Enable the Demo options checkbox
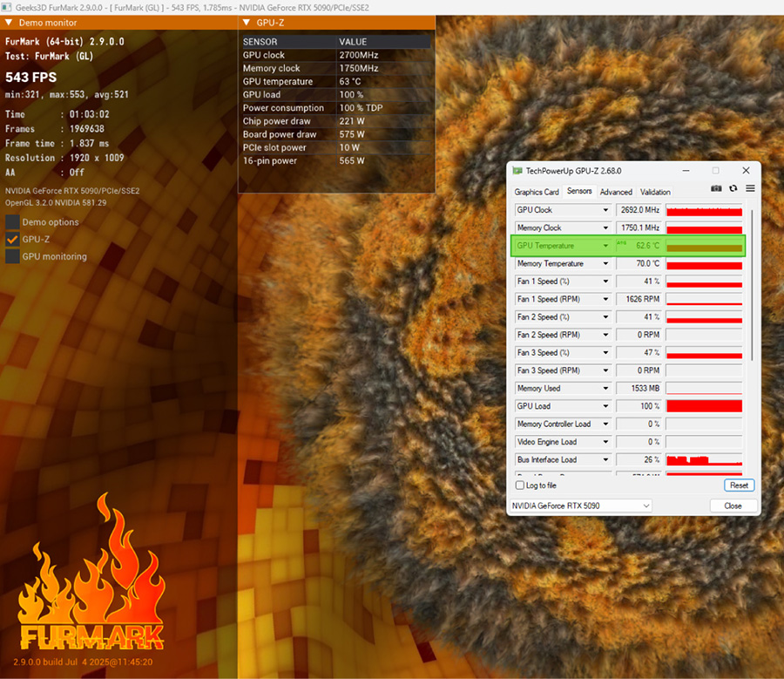The height and width of the screenshot is (679, 784). click(12, 222)
